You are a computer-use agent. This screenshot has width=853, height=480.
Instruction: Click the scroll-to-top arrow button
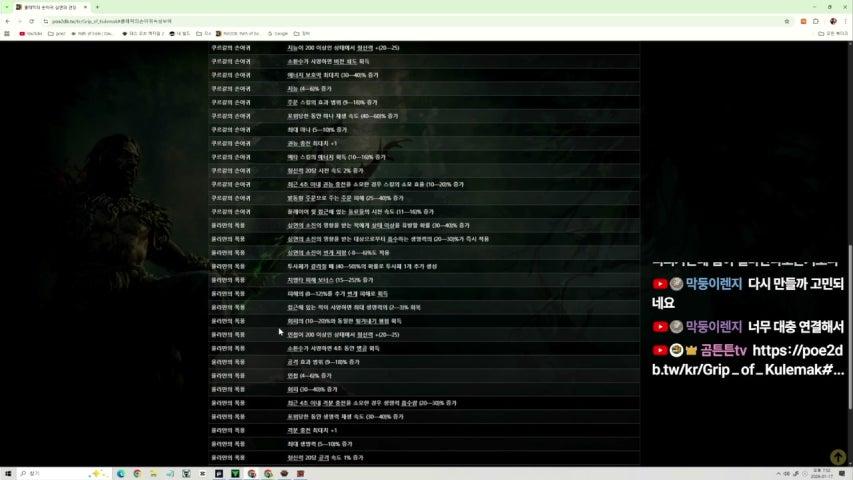click(x=838, y=457)
